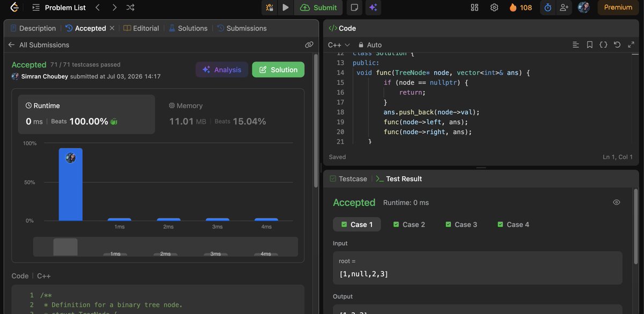The image size is (644, 314).
Task: Click the curly braces icon
Action: (x=603, y=45)
